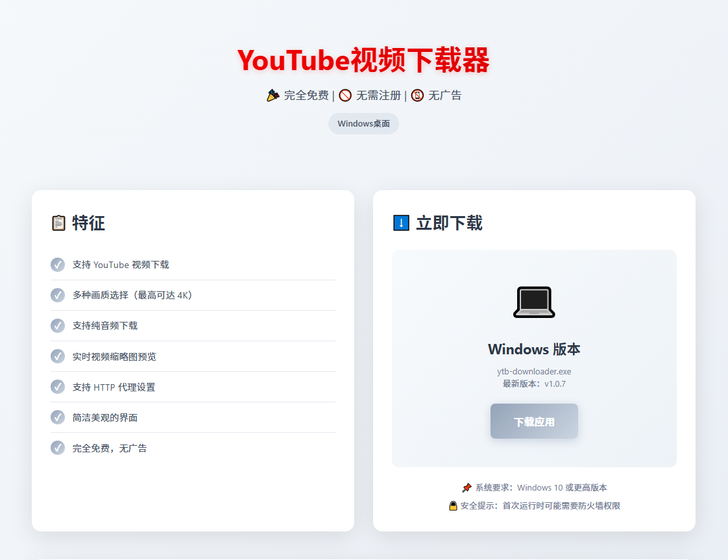Click the checkmark beside 实时视频缩略图预览

click(x=58, y=356)
